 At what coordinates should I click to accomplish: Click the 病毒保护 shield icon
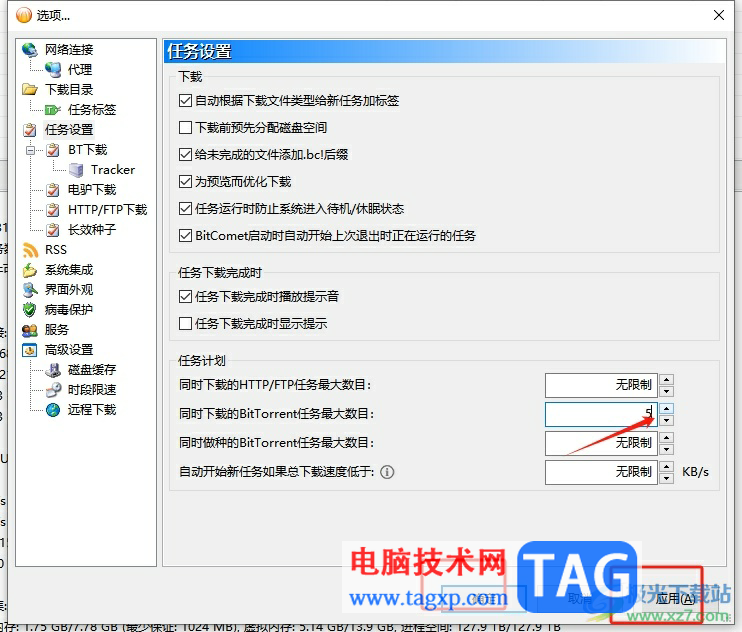29,310
